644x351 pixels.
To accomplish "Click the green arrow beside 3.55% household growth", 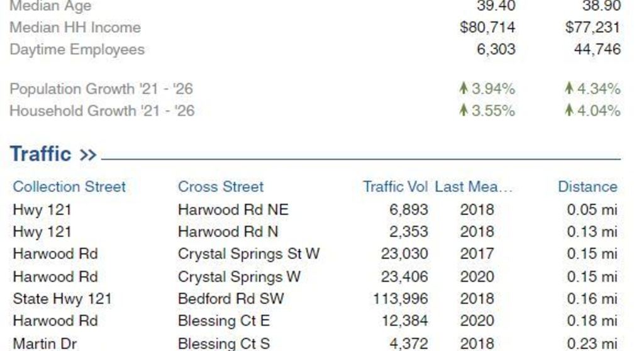I will coord(464,109).
